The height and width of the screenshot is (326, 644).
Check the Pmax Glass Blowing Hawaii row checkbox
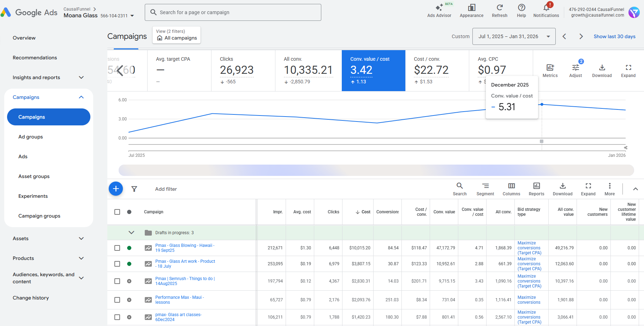117,248
